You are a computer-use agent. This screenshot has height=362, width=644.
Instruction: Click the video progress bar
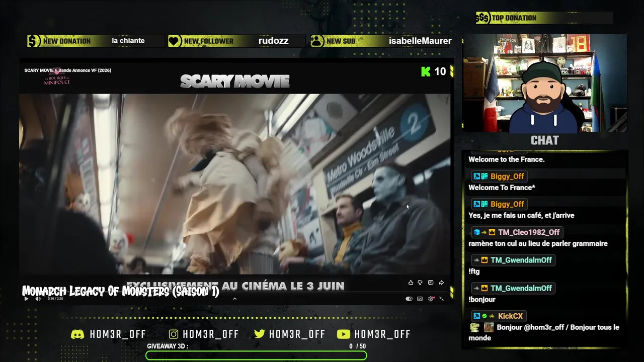234,293
